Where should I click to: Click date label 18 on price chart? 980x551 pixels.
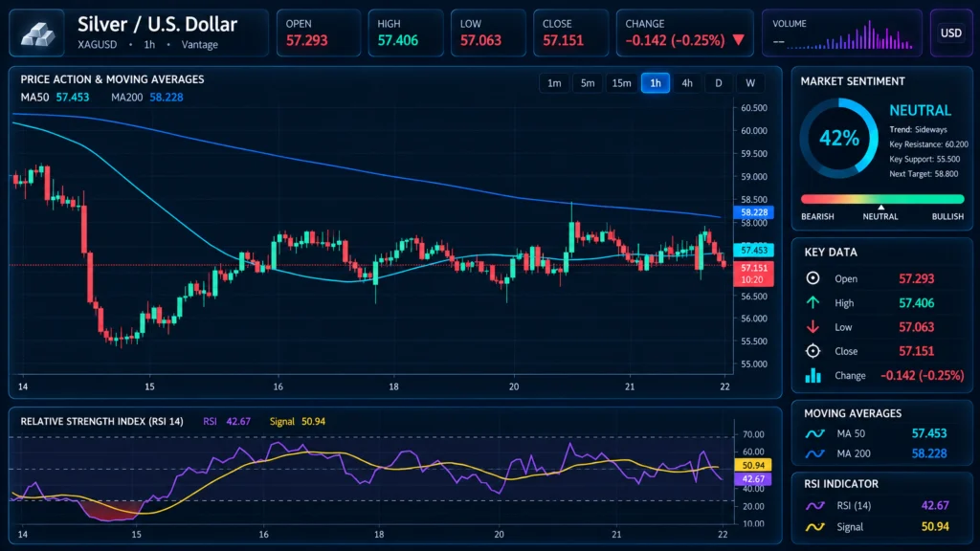(x=393, y=386)
